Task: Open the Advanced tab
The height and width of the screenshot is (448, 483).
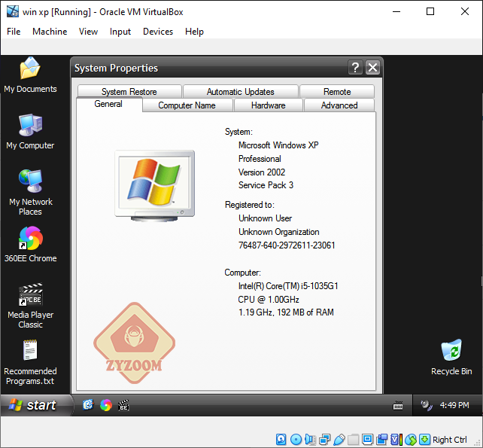Action: [339, 105]
